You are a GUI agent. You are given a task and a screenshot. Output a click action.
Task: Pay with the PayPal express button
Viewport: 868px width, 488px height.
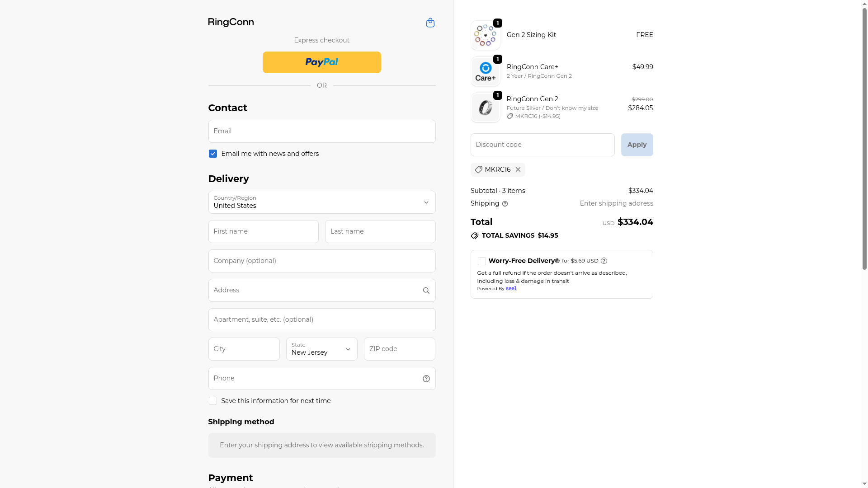pos(321,62)
